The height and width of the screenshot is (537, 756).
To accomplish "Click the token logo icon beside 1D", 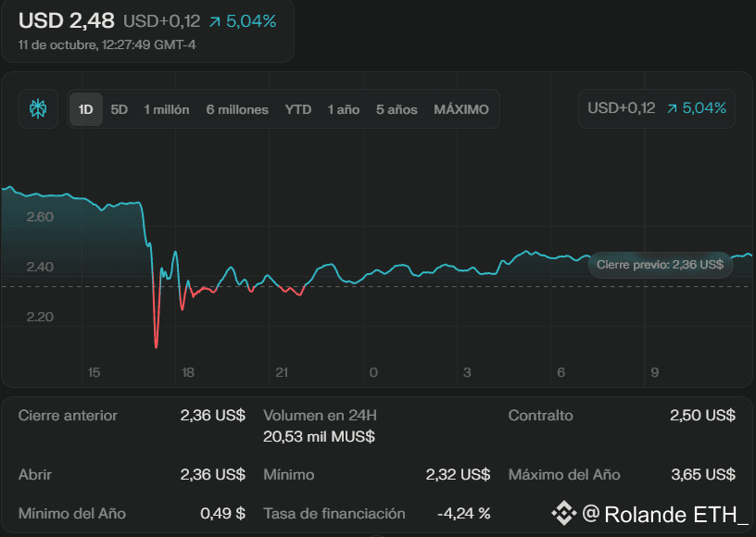I will coord(38,109).
